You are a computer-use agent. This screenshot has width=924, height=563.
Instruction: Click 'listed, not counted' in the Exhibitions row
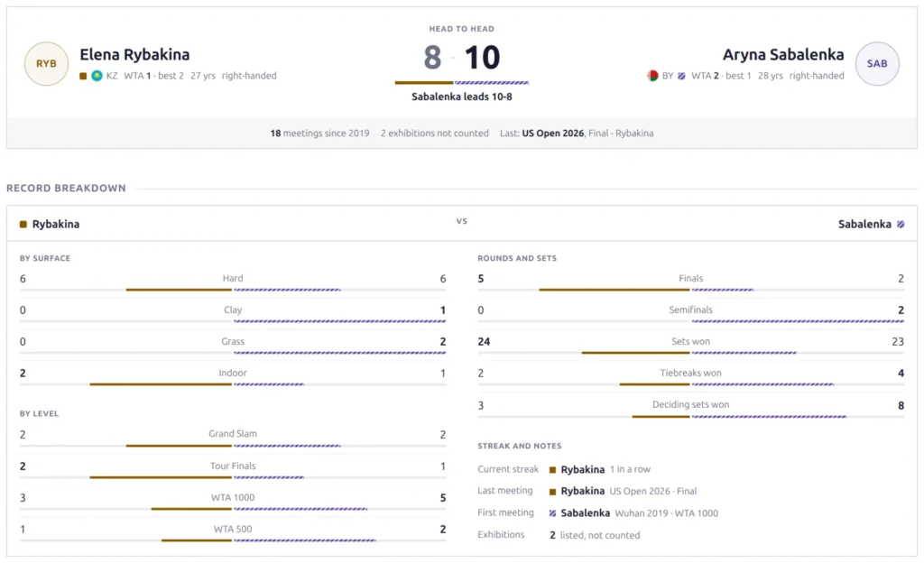tap(600, 535)
